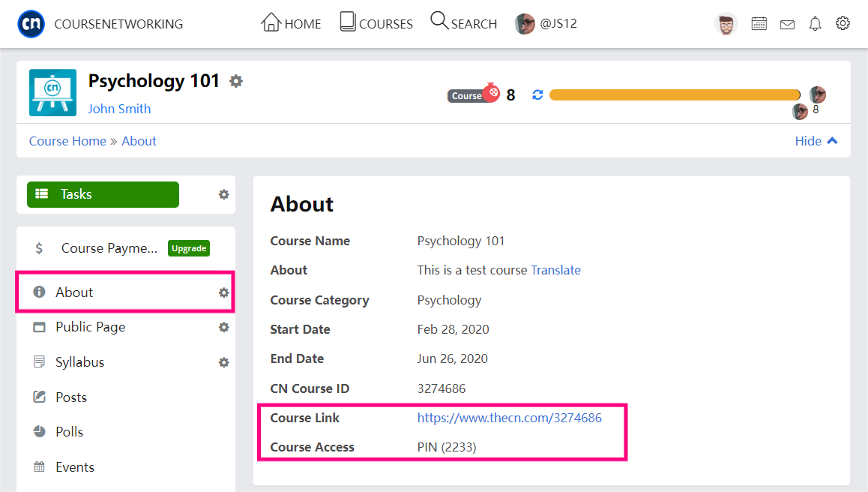Screen dimensions: 868x492
Task: Open the Events menu item
Action: [75, 467]
